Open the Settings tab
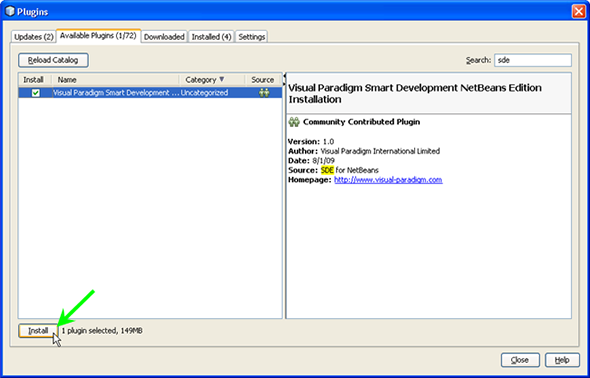Image resolution: width=590 pixels, height=378 pixels. pos(252,37)
